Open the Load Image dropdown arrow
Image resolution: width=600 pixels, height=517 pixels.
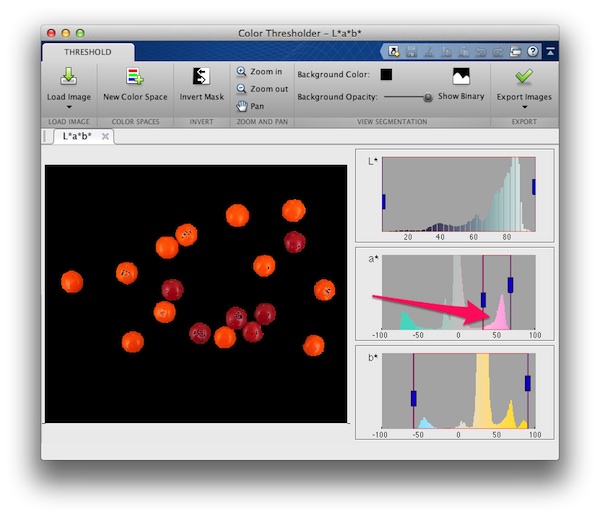(x=69, y=107)
